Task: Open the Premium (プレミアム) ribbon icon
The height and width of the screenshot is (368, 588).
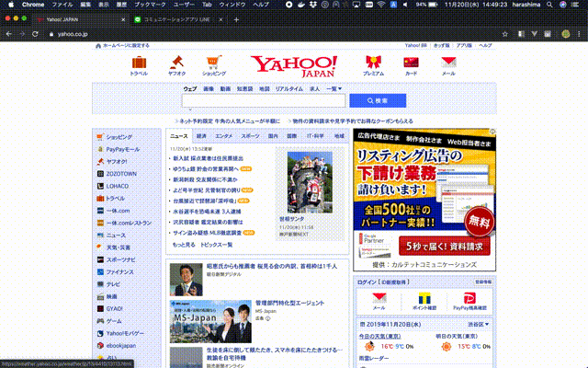Action: 373,62
